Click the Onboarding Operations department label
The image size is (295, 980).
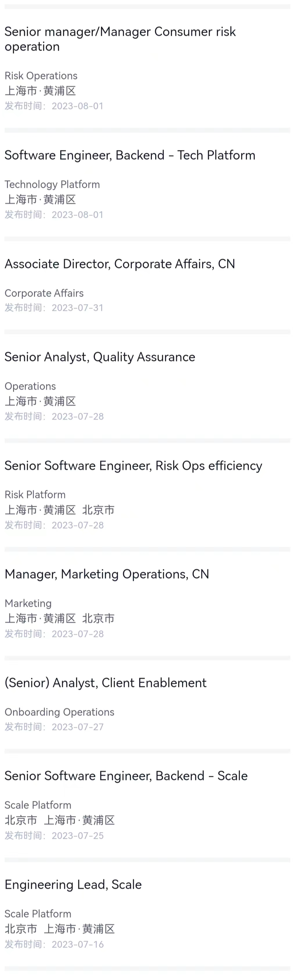[59, 712]
